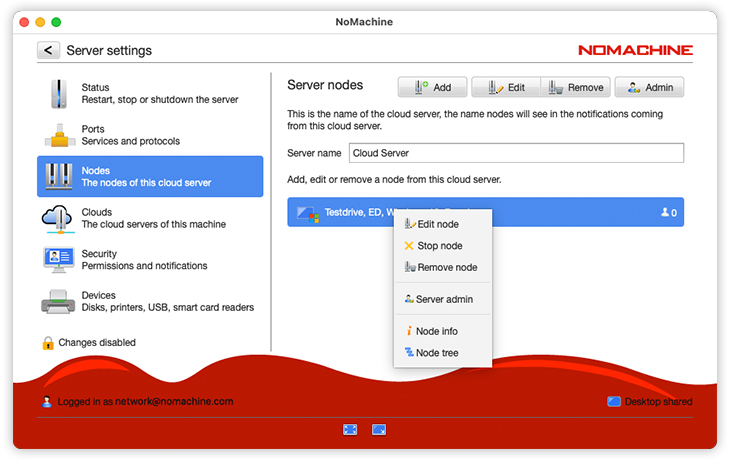Choose Edit node from context menu

point(438,225)
